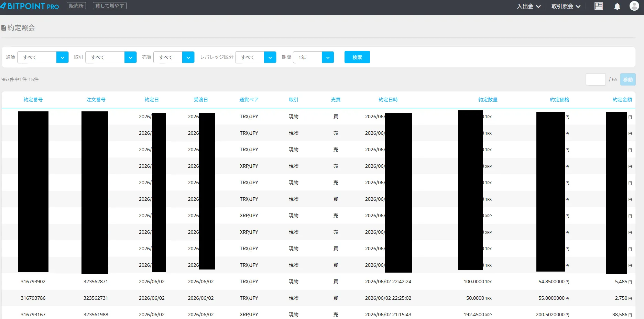Click timestamp 2026/06/02 22:42:24
Screen dimensions: 644x319
tap(388, 282)
